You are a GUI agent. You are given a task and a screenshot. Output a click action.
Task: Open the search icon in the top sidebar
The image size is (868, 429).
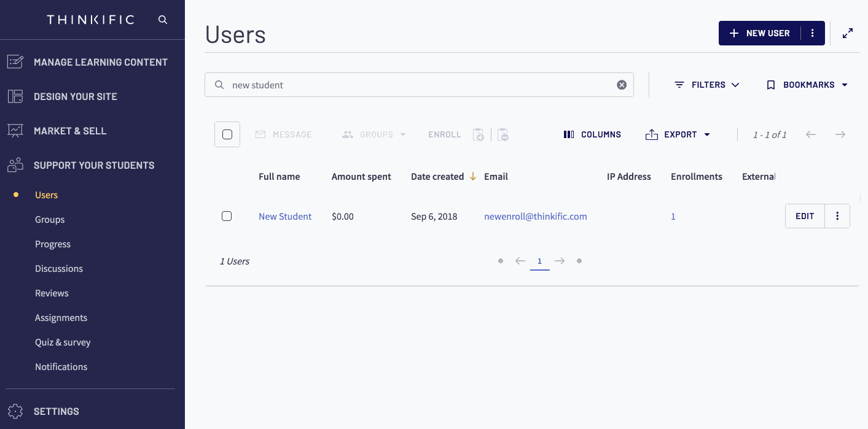162,19
